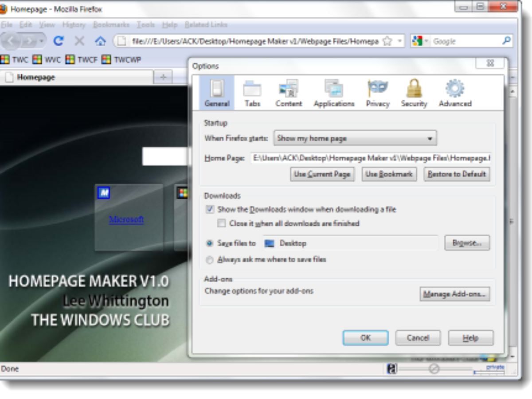This screenshot has height=399, width=532.
Task: Open the Edit menu
Action: click(25, 24)
